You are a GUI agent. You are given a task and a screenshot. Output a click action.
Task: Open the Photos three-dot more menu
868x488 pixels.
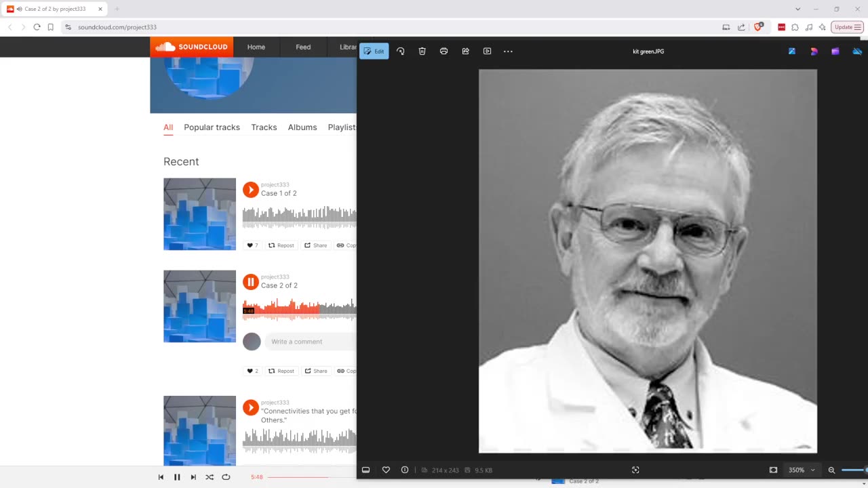click(508, 51)
